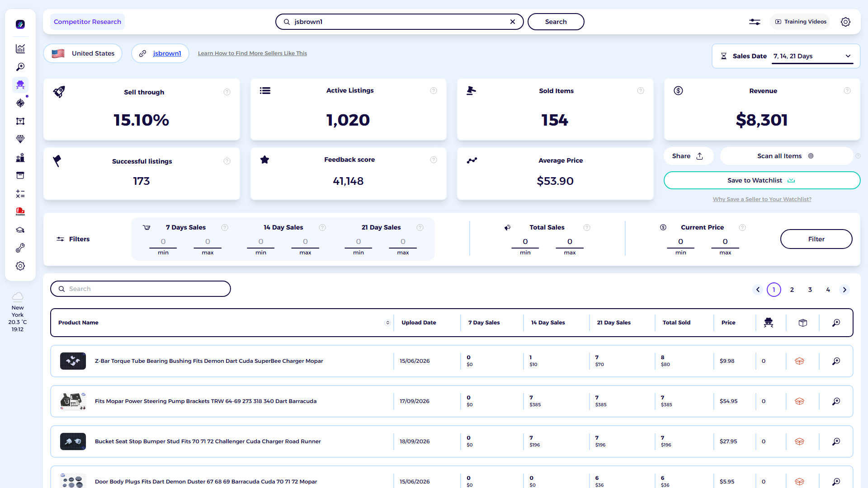
Task: Expand the Sales Date 7, 14, 21 Days dropdown
Action: coord(812,56)
